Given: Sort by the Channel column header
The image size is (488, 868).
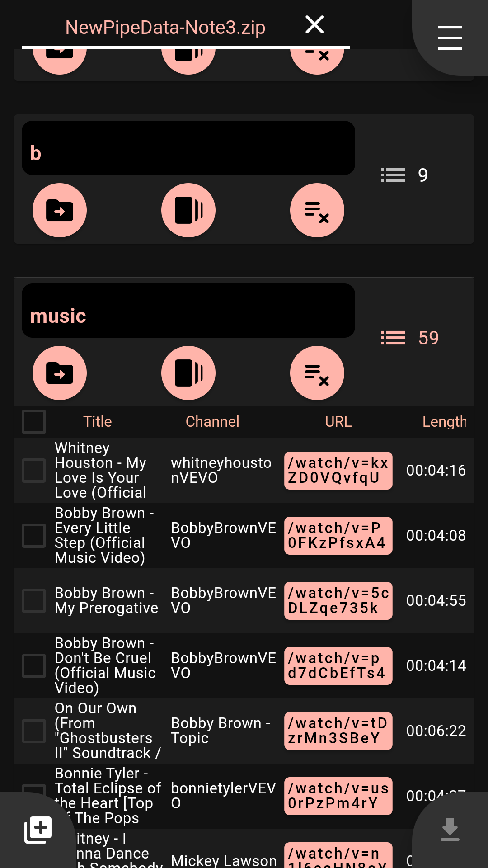Looking at the screenshot, I should pyautogui.click(x=212, y=422).
